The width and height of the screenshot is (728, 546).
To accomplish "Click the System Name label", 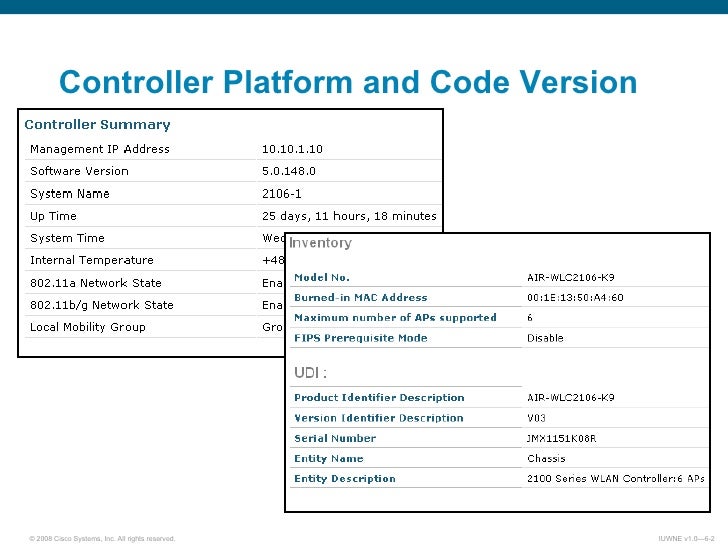I will [x=70, y=194].
